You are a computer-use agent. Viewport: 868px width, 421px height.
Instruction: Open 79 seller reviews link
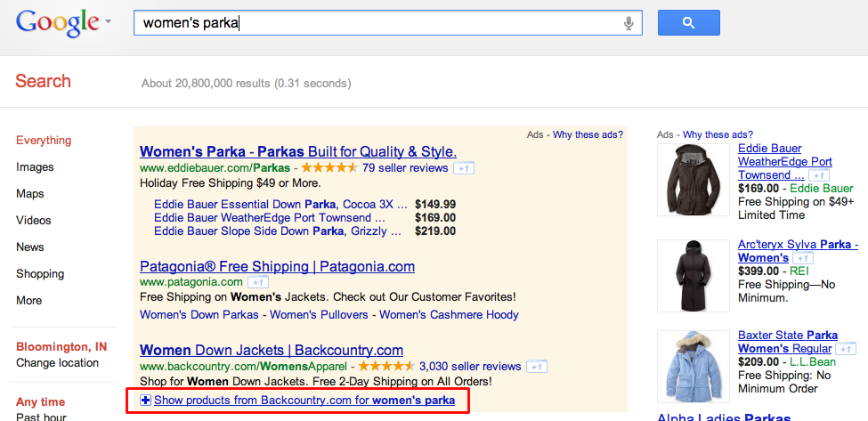pos(405,167)
